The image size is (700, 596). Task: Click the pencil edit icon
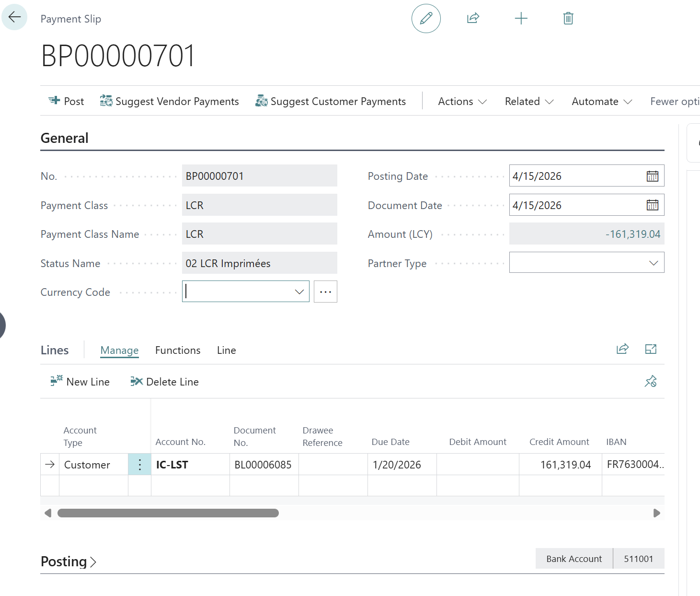coord(426,19)
